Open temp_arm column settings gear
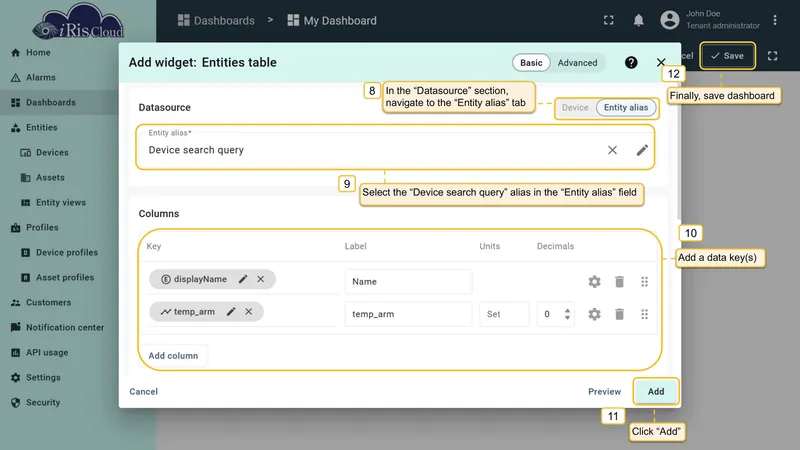Image resolution: width=800 pixels, height=450 pixels. [594, 314]
